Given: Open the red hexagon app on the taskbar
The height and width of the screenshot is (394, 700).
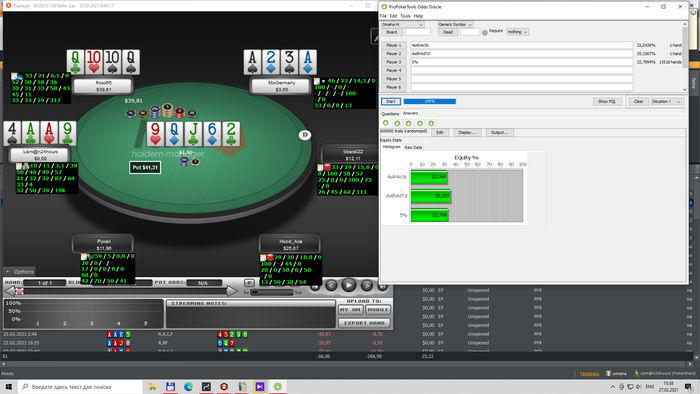Looking at the screenshot, I should tap(224, 386).
